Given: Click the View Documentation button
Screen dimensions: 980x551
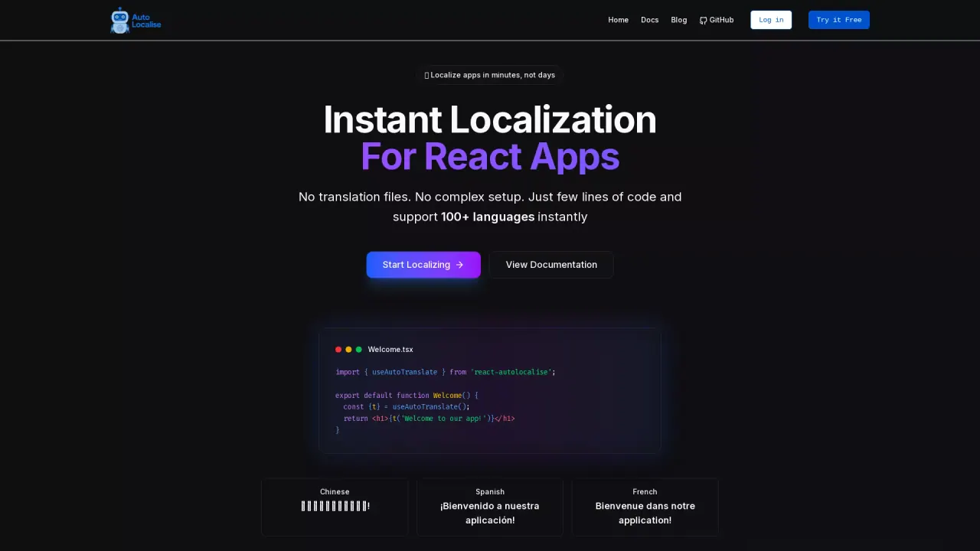Looking at the screenshot, I should point(551,265).
